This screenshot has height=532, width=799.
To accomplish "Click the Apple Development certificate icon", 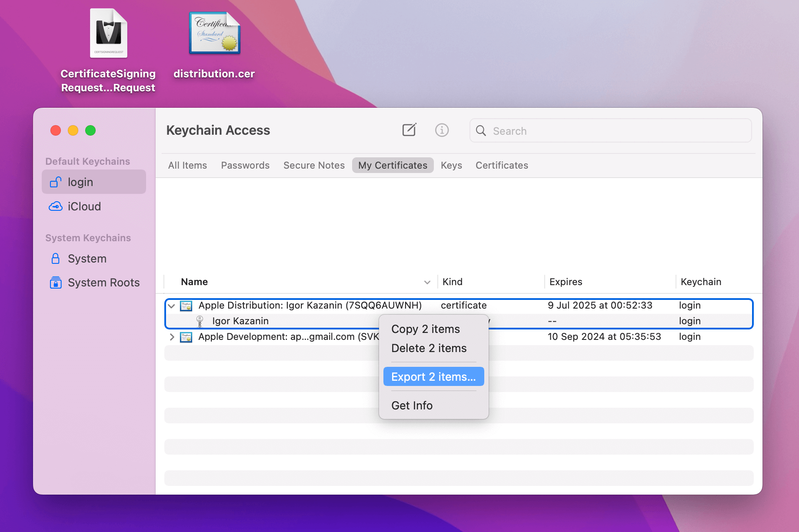I will coord(186,337).
